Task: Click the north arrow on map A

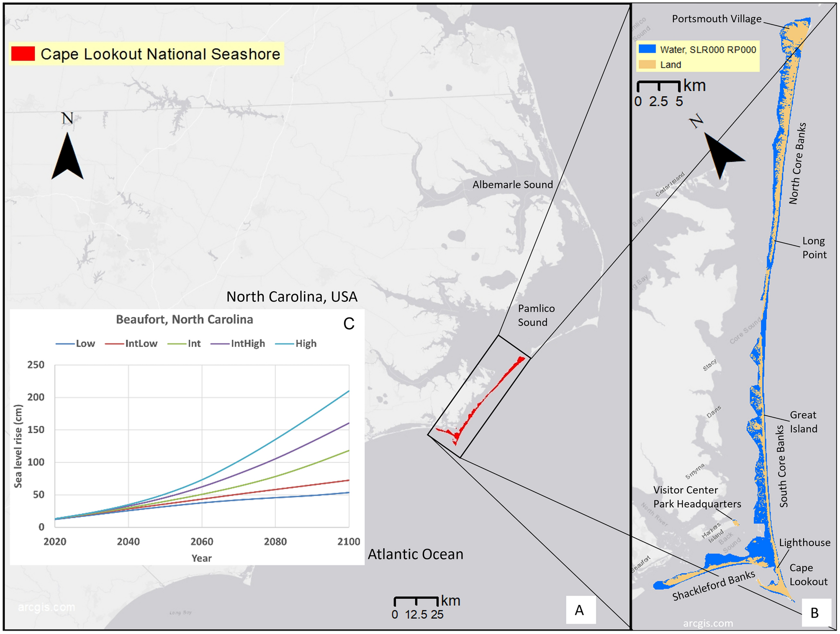Action: coord(67,155)
